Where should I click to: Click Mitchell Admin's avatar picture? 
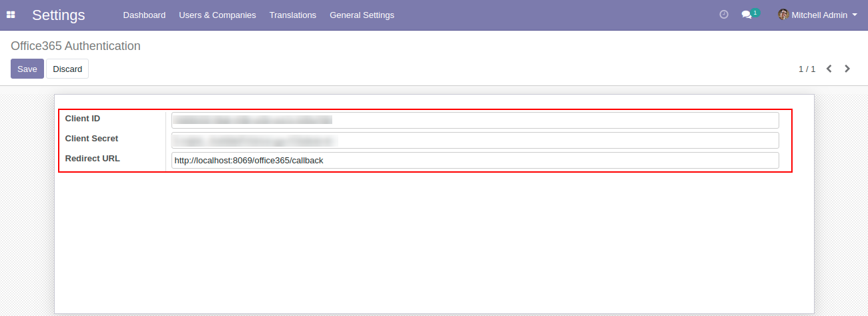783,15
